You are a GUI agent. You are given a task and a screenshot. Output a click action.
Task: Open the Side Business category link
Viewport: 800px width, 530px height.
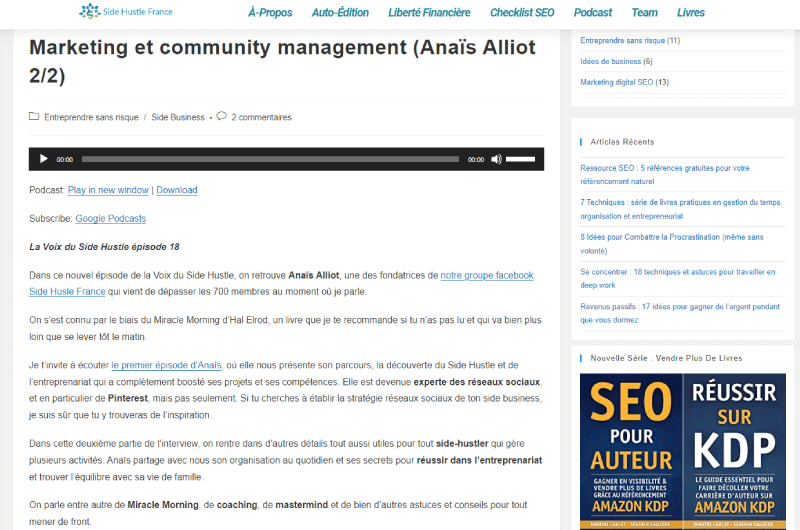coord(178,117)
